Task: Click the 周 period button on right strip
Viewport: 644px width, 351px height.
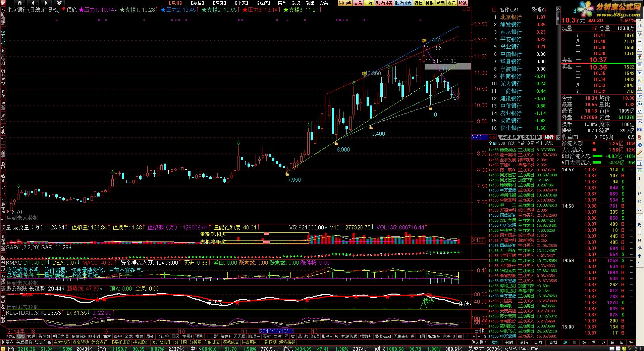Action: (640, 225)
